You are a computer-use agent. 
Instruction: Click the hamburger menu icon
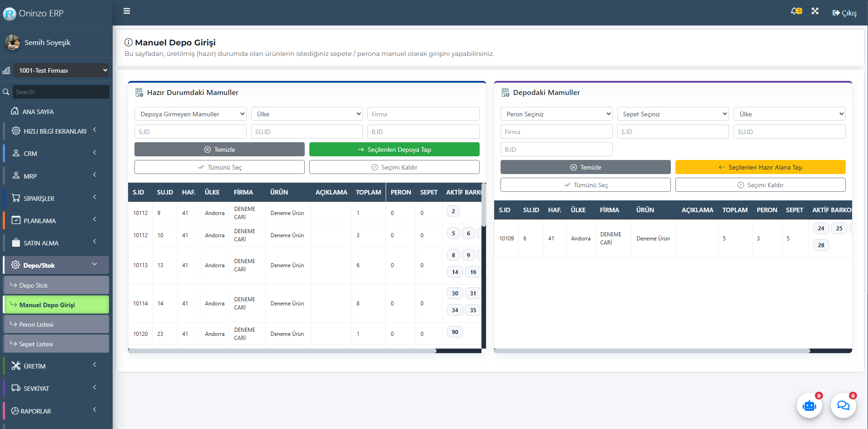tap(127, 11)
